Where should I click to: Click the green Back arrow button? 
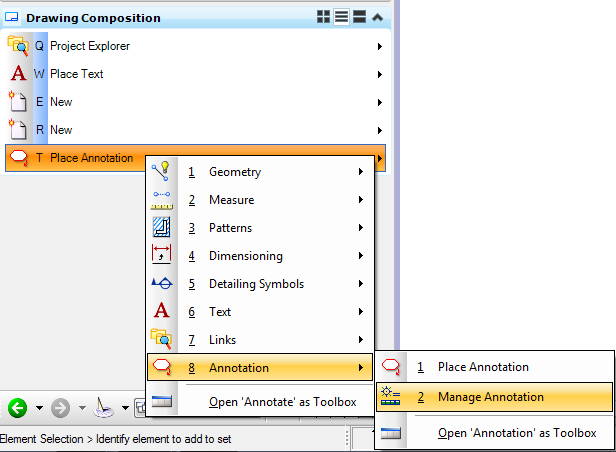pos(17,408)
